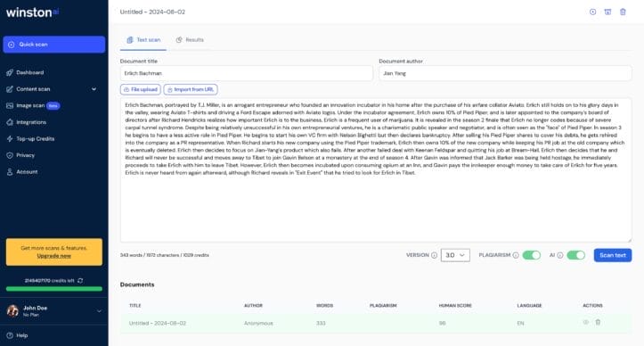Click the Scan text button
Image resolution: width=644 pixels, height=346 pixels.
[612, 255]
